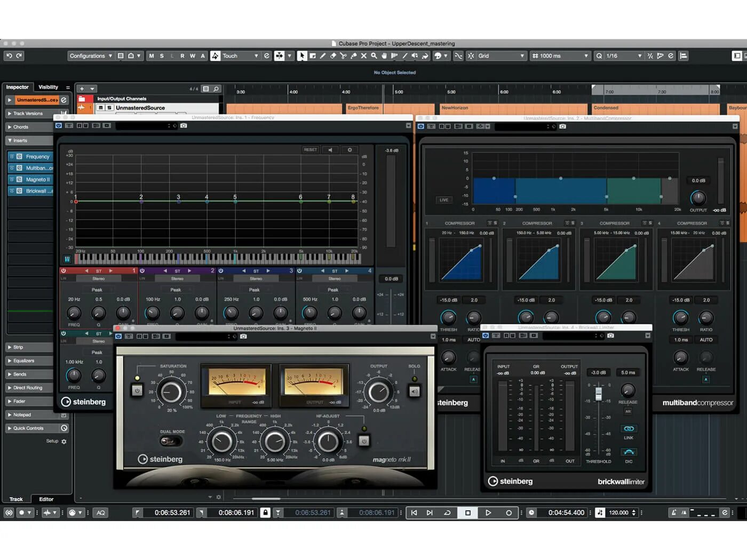Click the AQ button in the transport bar
This screenshot has width=747, height=560.
point(101,513)
